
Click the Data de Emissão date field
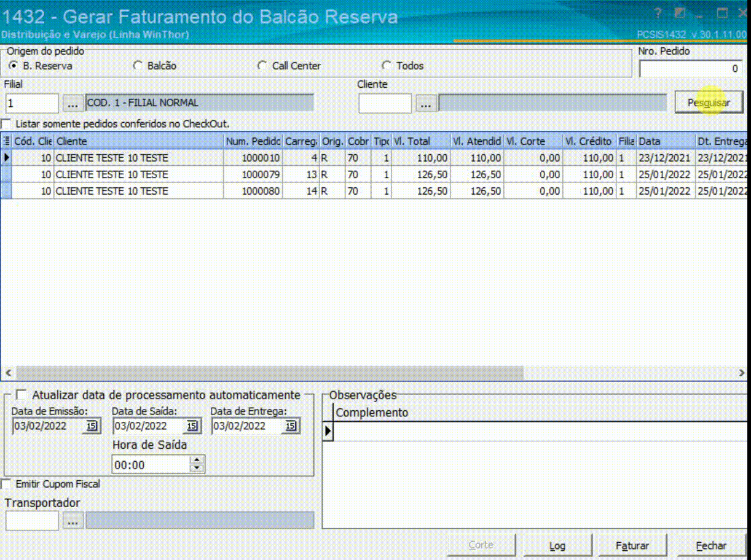(x=48, y=426)
